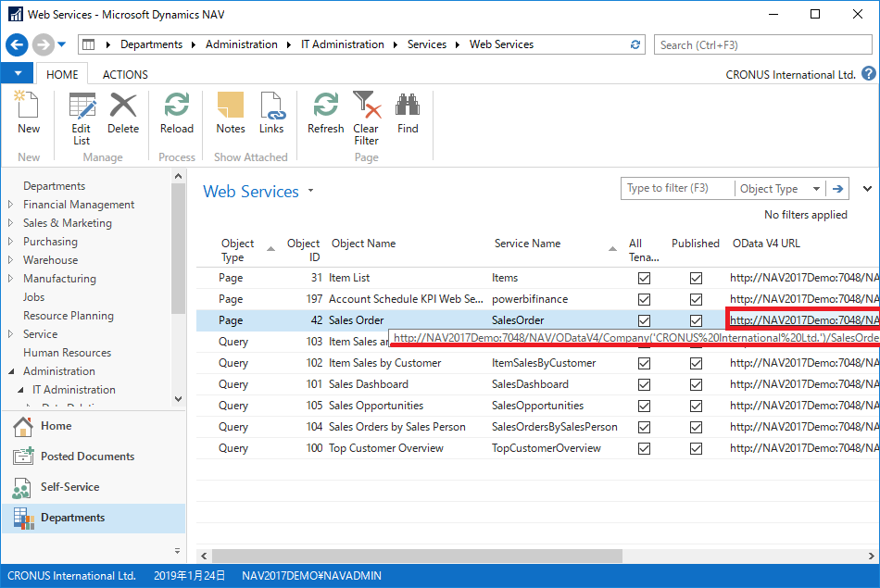Toggle Published for TopCustomerOverview row
880x588 pixels.
(x=696, y=448)
